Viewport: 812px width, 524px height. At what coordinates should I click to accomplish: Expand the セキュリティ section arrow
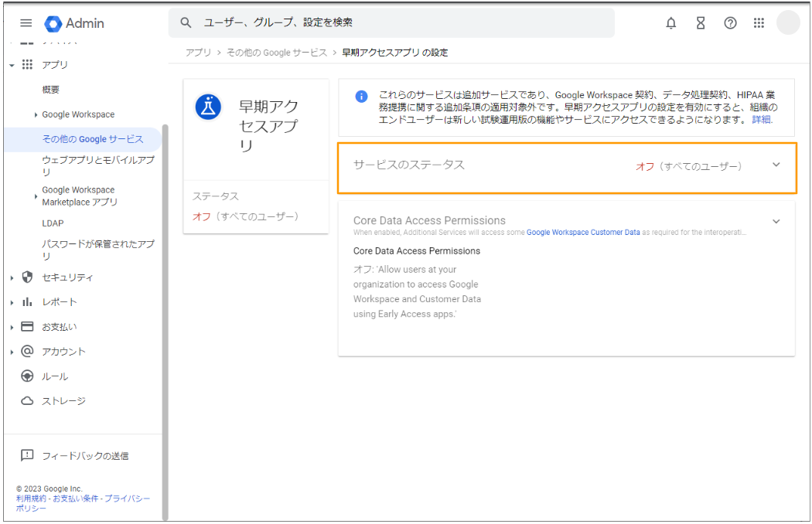pos(12,278)
